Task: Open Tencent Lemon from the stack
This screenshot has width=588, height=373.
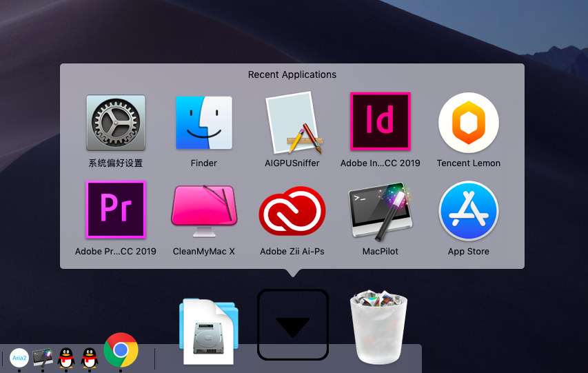Action: (x=468, y=123)
